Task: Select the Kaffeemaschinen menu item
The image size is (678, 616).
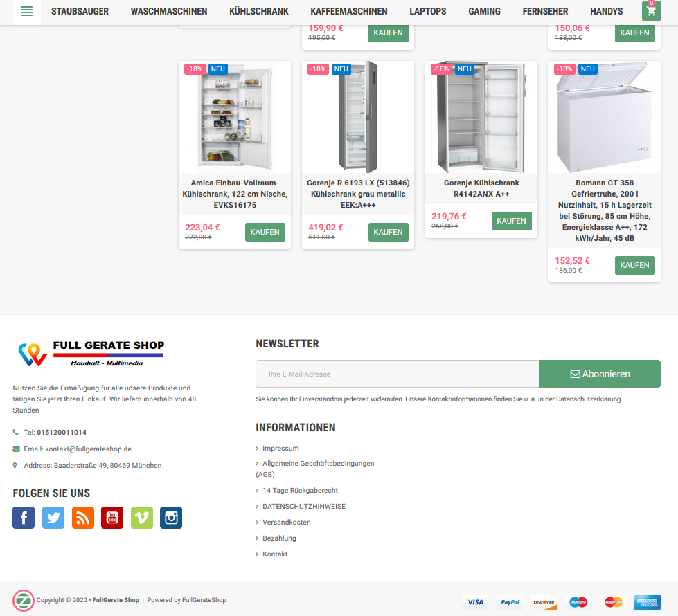Action: 349,11
